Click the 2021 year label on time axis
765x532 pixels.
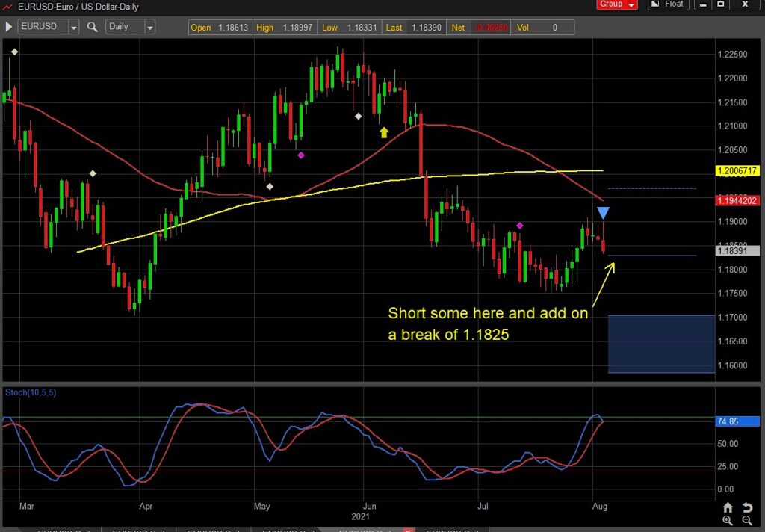[x=361, y=517]
